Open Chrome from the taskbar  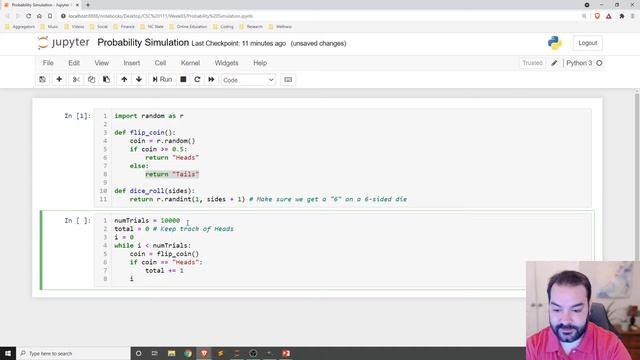(x=188, y=353)
